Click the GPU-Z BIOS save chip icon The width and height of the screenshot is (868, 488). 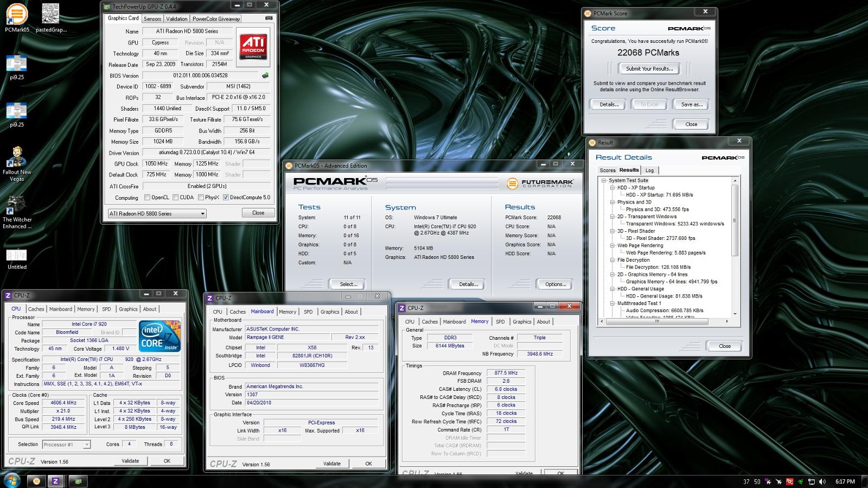265,75
